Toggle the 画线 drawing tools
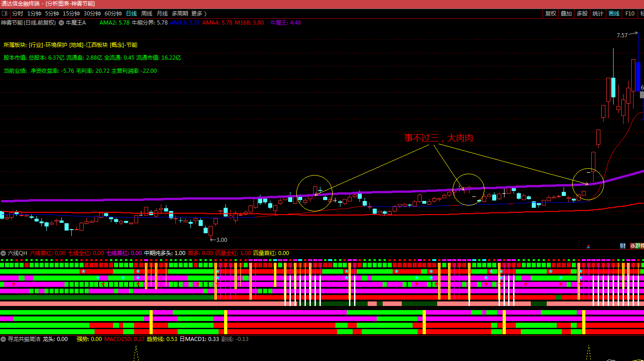This screenshot has width=644, height=361. pos(614,14)
